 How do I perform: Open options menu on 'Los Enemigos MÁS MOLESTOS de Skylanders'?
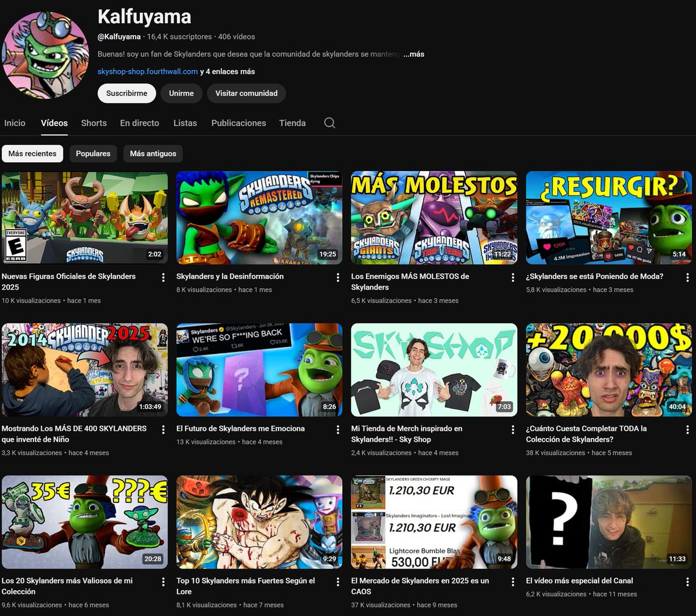(x=512, y=277)
